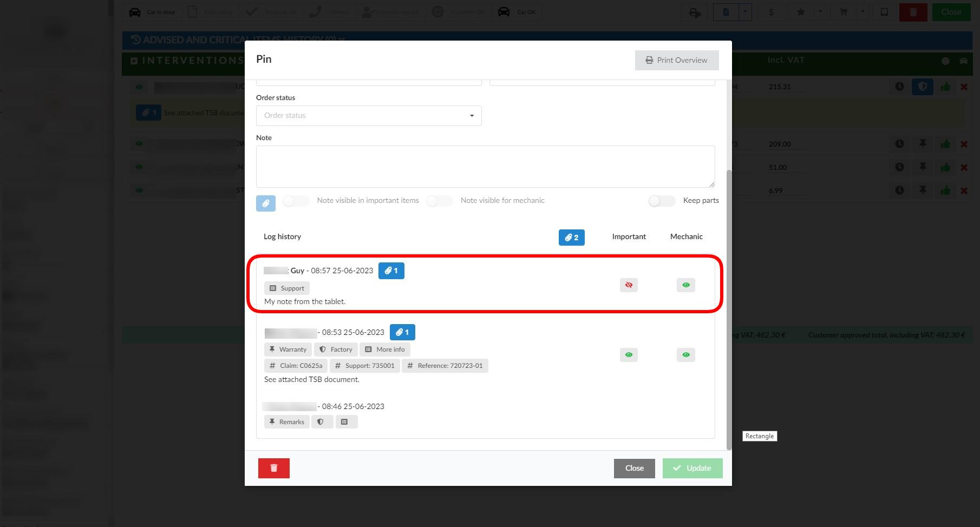Open the Order status dropdown
Viewport: 980px width, 527px height.
pyautogui.click(x=369, y=116)
